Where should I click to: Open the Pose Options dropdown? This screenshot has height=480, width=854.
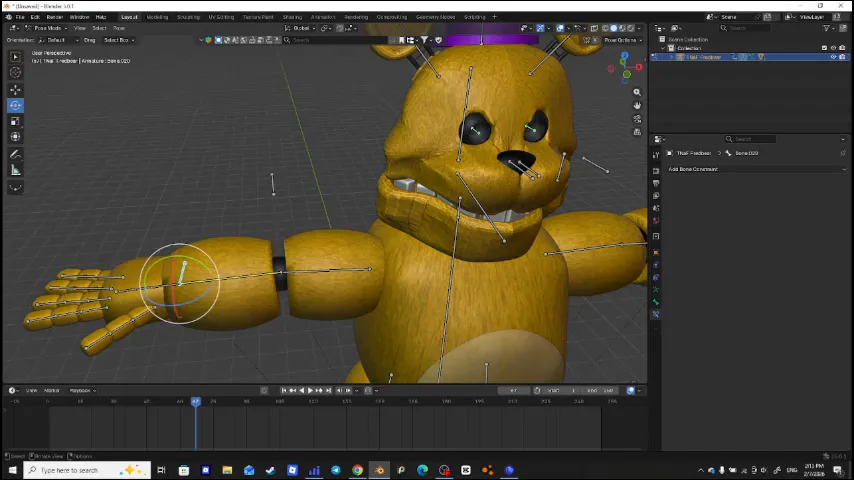pos(623,40)
